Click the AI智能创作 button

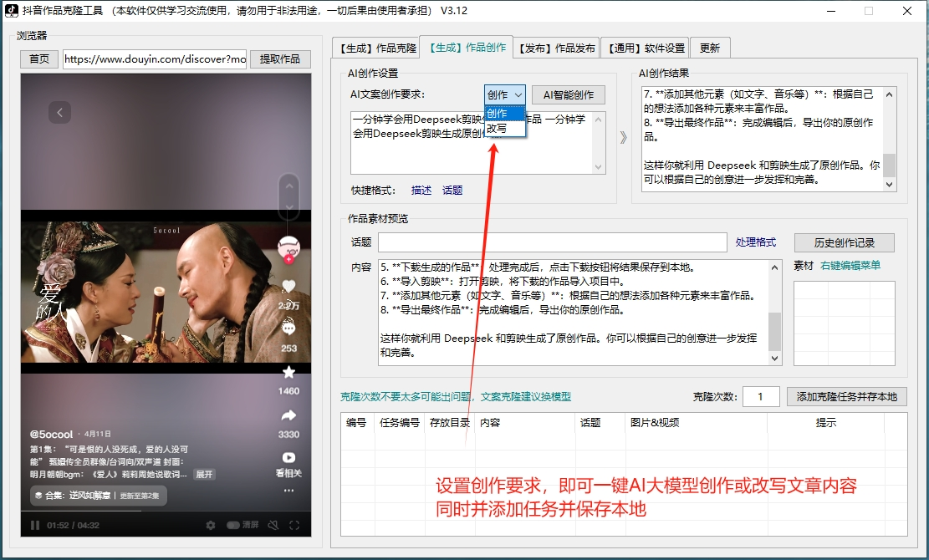[568, 95]
